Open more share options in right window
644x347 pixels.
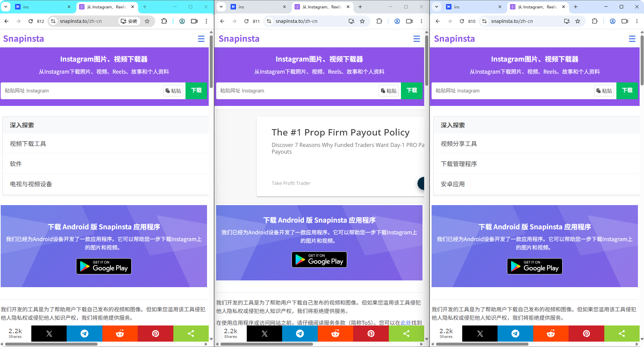tap(622, 334)
